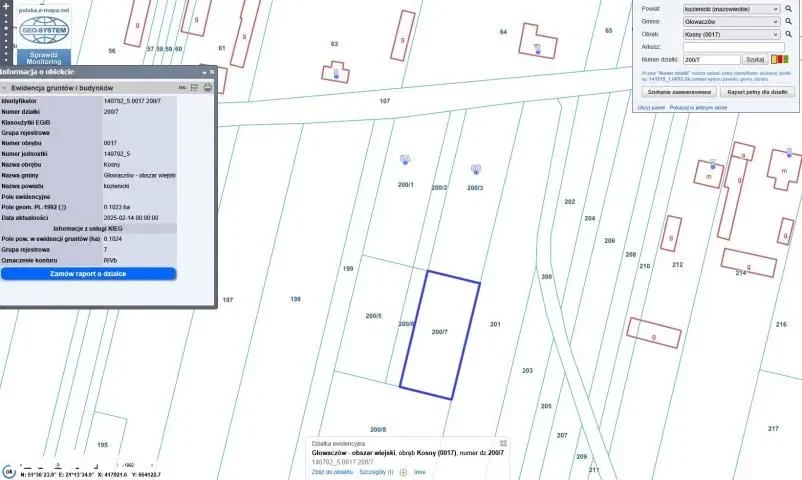The width and height of the screenshot is (802, 480).
Task: Close the Informacja o obiekcie panel
Action: 211,72
